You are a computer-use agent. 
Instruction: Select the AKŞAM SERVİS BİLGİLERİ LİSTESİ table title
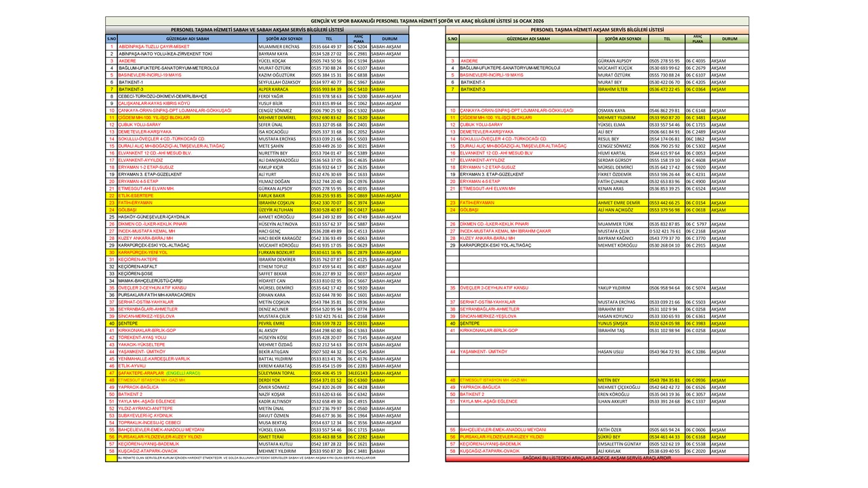pyautogui.click(x=597, y=30)
